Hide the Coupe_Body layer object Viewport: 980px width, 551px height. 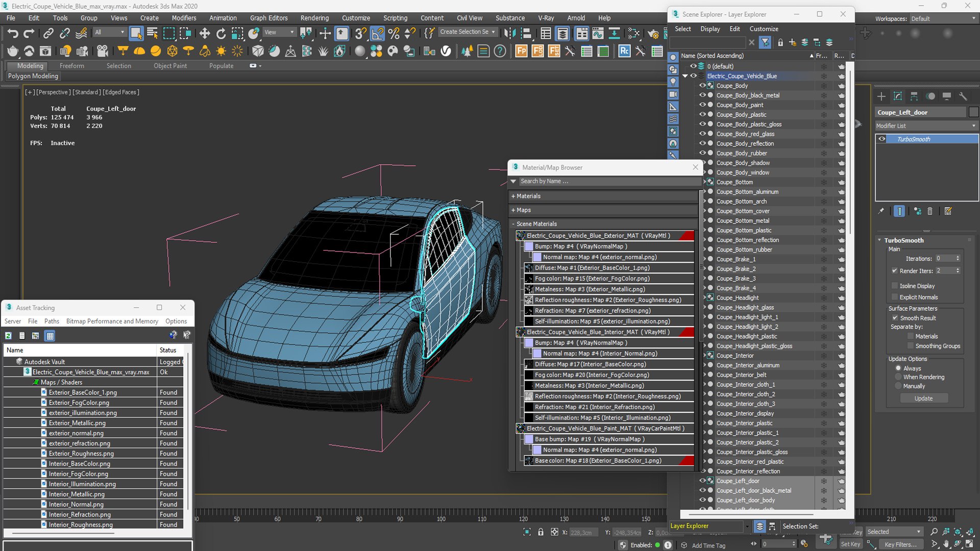(x=702, y=86)
